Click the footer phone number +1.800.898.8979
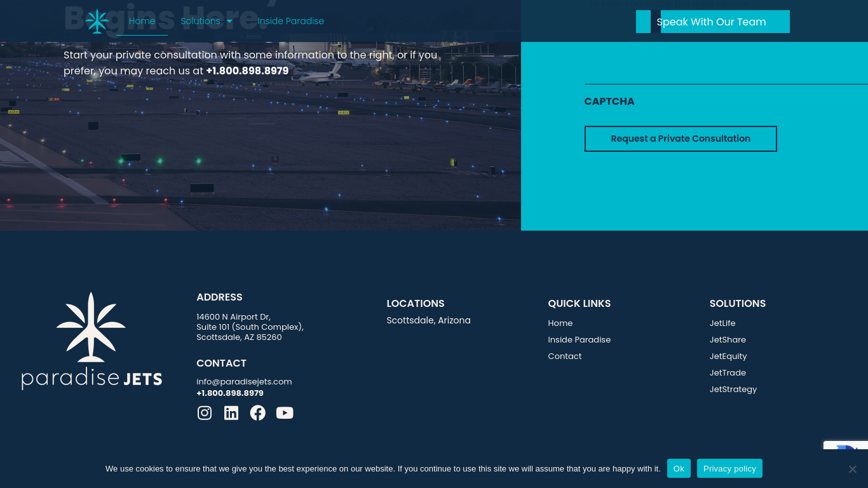The image size is (868, 488). pyautogui.click(x=230, y=393)
